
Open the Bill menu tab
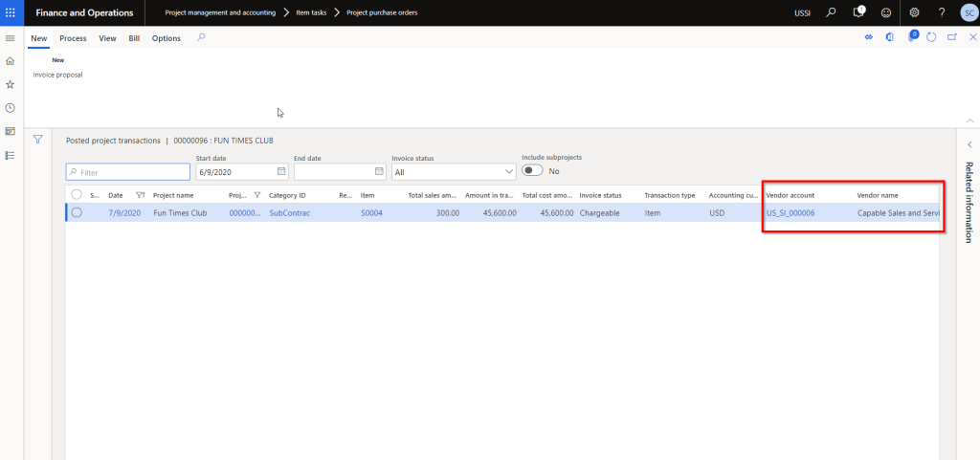coord(134,38)
